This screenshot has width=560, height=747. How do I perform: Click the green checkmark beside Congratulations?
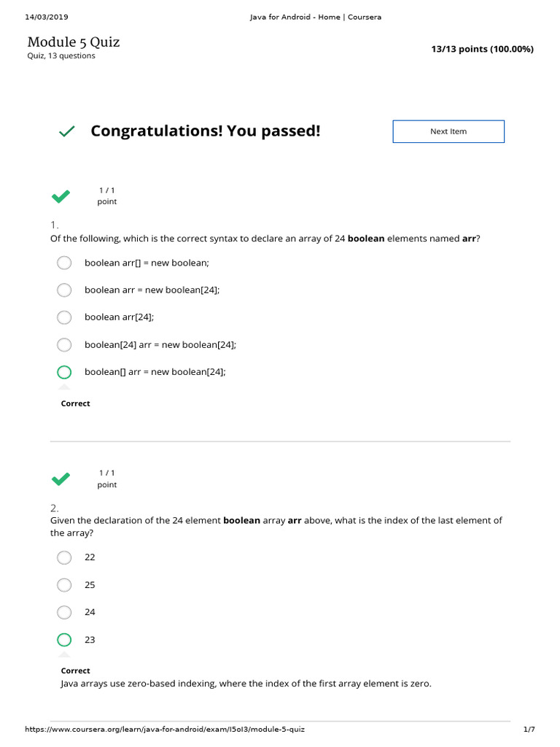pyautogui.click(x=66, y=131)
